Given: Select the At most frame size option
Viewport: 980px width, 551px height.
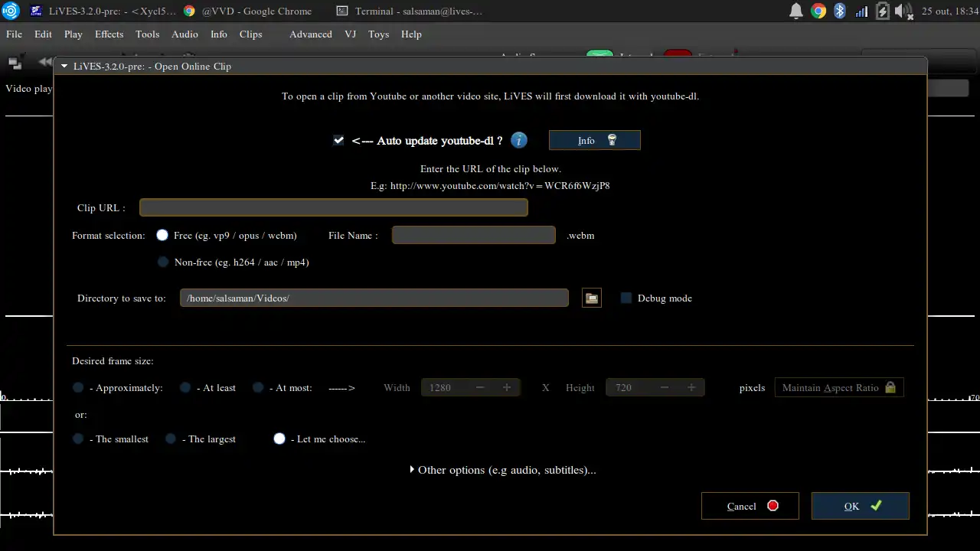Looking at the screenshot, I should click(x=258, y=387).
